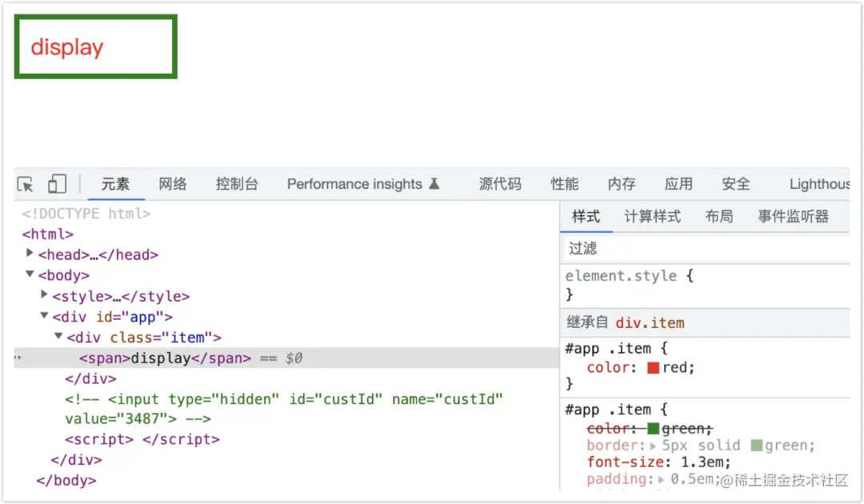Open the red color swatch picker
Viewport: 864px width, 504px height.
[653, 367]
